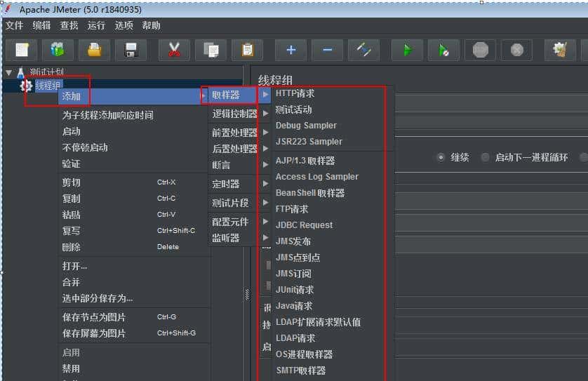This screenshot has height=381, width=588.
Task: Click the Cut scissors icon
Action: click(x=174, y=50)
